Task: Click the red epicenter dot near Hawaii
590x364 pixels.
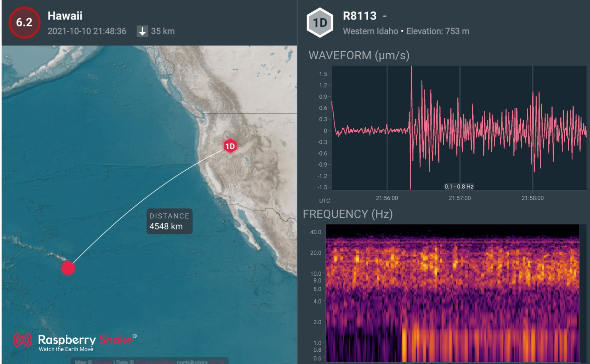Action: pos(68,268)
